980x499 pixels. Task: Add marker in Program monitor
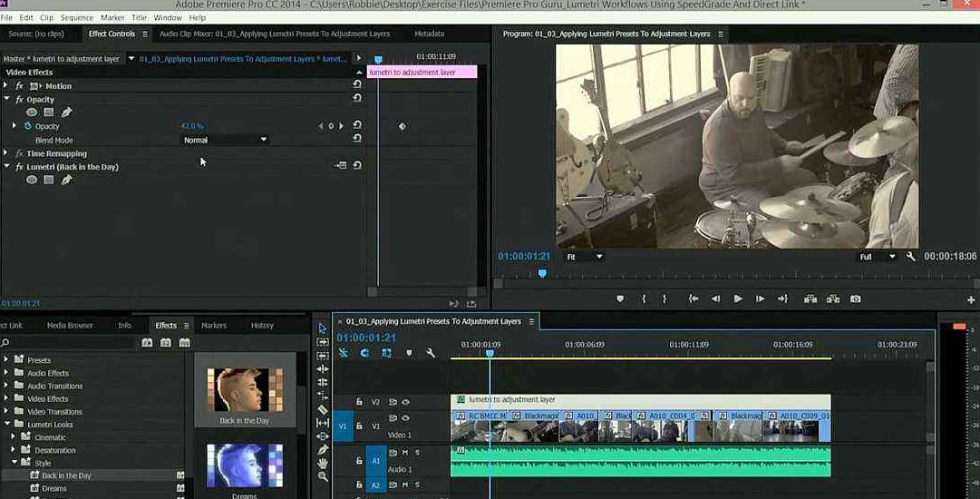pyautogui.click(x=620, y=298)
